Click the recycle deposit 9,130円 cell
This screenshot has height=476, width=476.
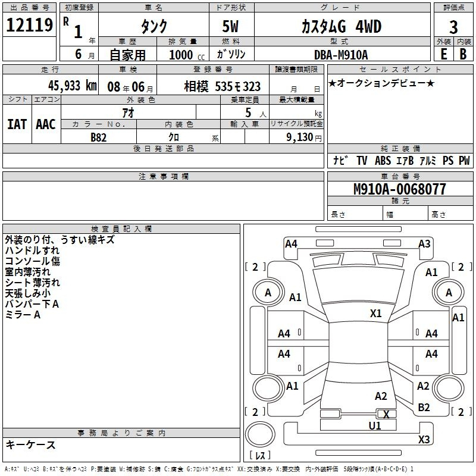[x=296, y=137]
